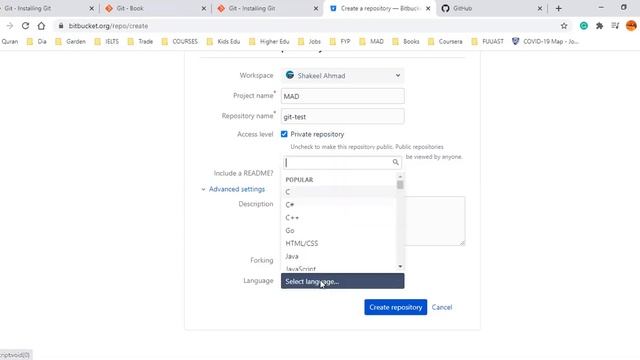Close the Git - Book tab

(x=204, y=8)
